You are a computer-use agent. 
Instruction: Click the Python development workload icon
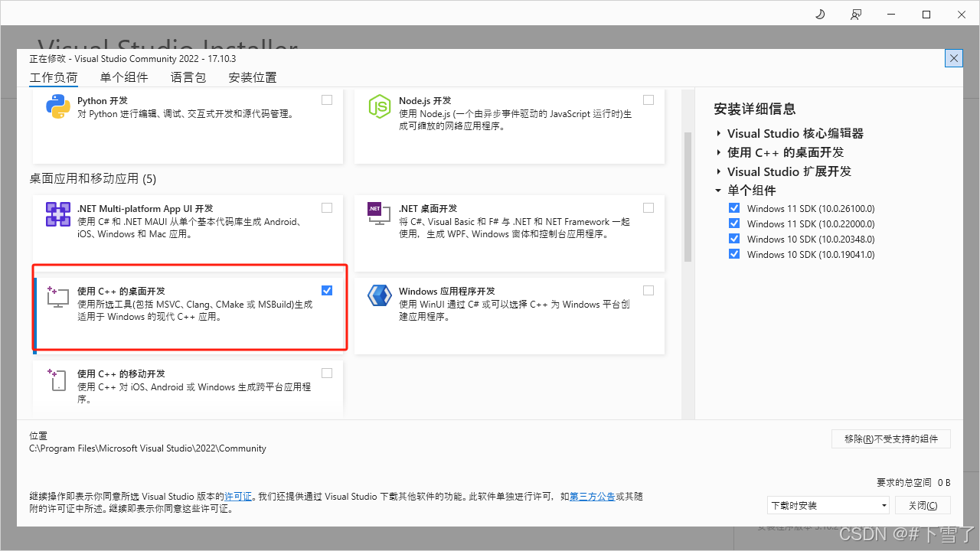(x=58, y=106)
